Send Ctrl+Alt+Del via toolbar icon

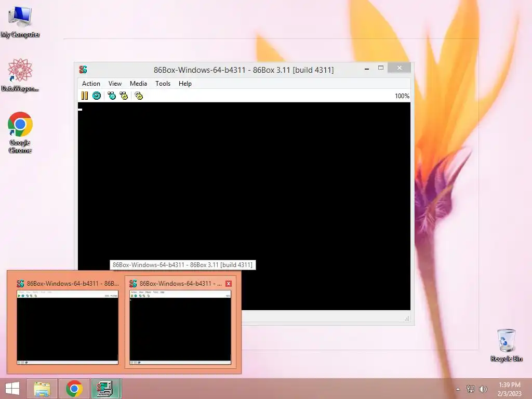click(x=112, y=96)
